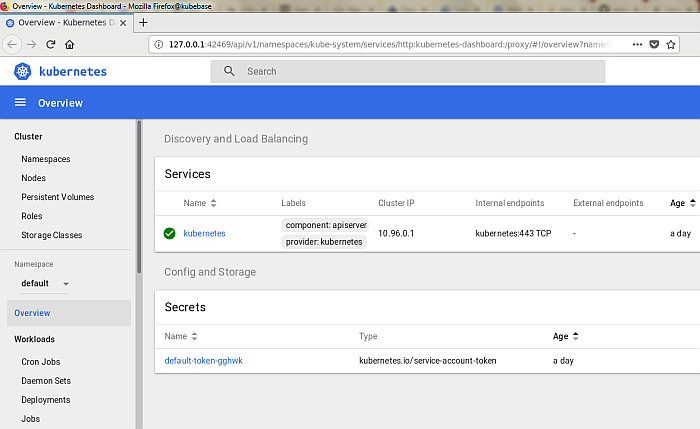Click the sidebar vertical scrollbar
This screenshot has height=429, width=700.
[139, 196]
